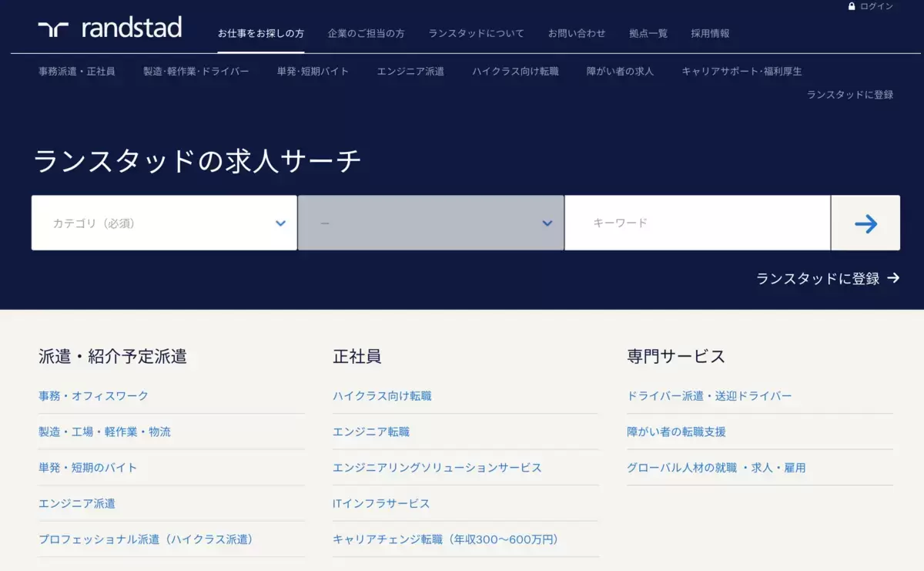Click the ランスタッドの求人サーチ heading

(x=197, y=161)
